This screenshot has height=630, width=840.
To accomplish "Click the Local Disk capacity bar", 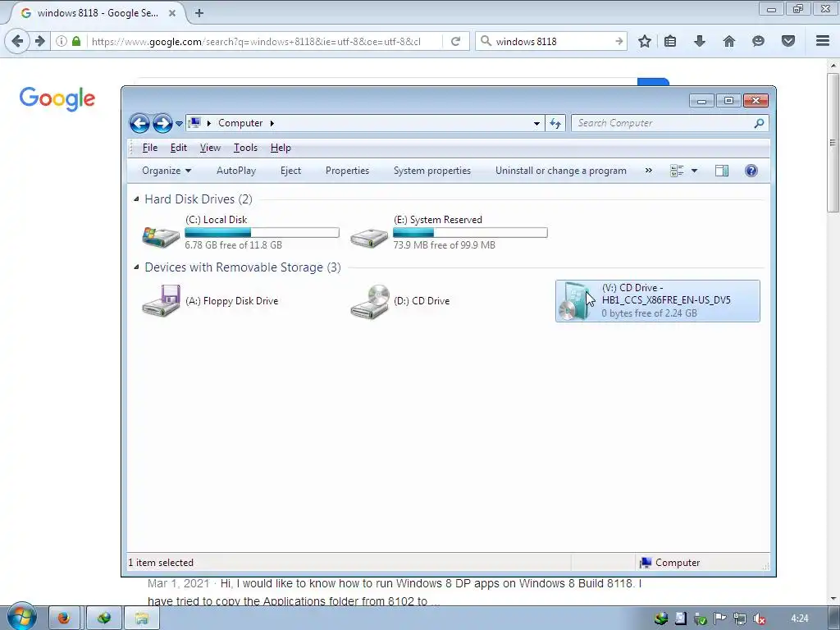I will coord(262,232).
